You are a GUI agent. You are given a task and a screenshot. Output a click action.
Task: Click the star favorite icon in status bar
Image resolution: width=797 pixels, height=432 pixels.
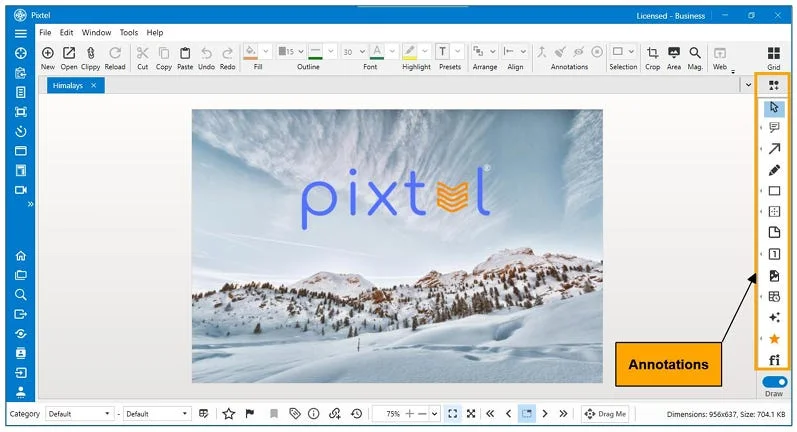pos(229,414)
